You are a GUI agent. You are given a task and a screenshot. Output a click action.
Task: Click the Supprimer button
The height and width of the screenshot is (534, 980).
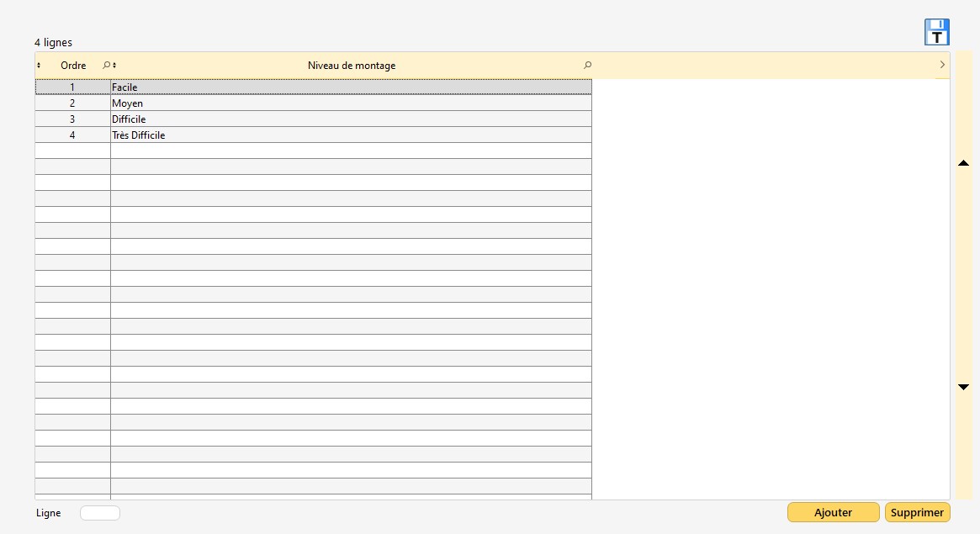pyautogui.click(x=917, y=512)
